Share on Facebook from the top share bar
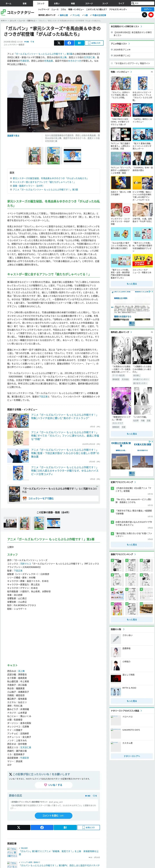Image resolution: width=155 pixels, height=868 pixels. point(69,43)
